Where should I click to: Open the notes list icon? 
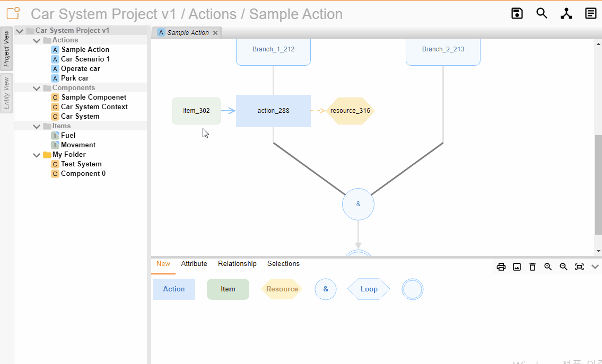(591, 13)
